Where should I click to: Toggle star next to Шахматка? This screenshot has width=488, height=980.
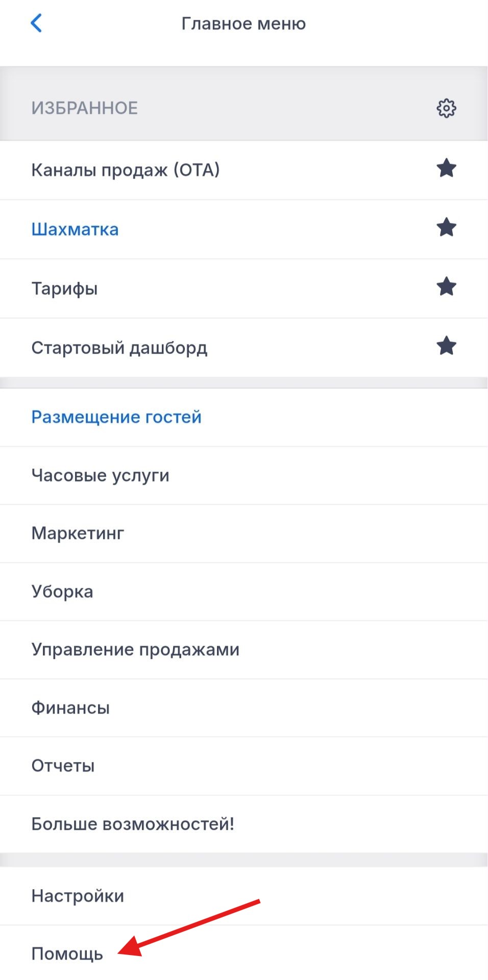pos(446,228)
